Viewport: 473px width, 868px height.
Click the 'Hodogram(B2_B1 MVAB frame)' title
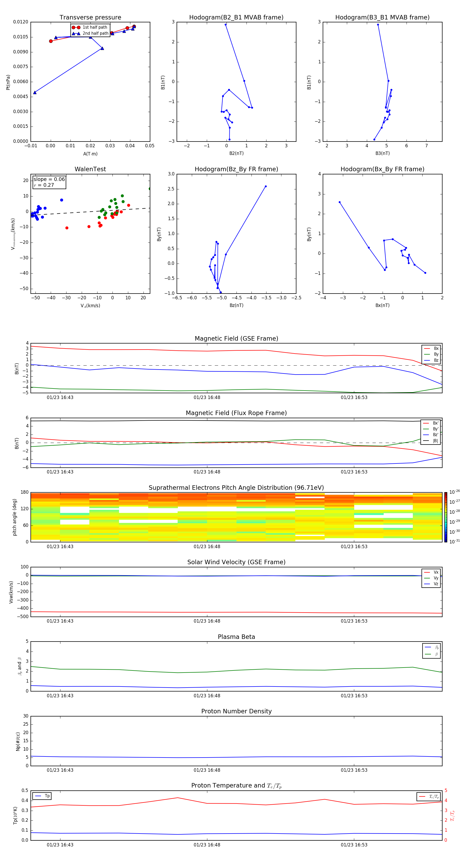tap(236, 18)
